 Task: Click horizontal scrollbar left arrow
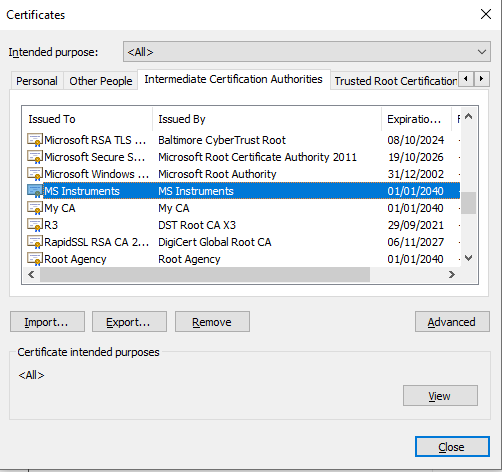click(31, 275)
